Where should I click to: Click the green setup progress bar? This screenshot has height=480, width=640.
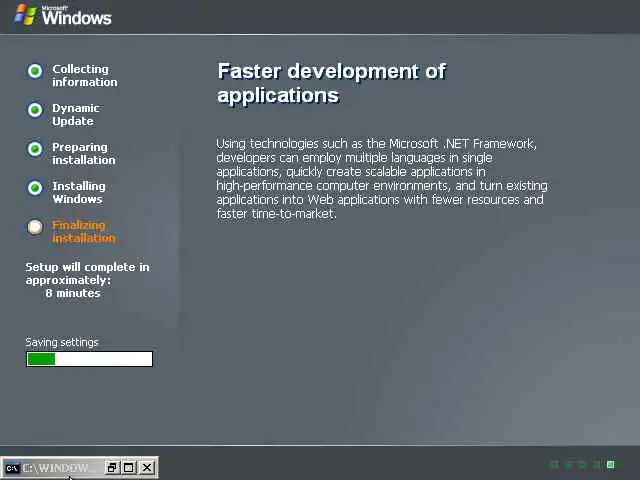pos(89,359)
